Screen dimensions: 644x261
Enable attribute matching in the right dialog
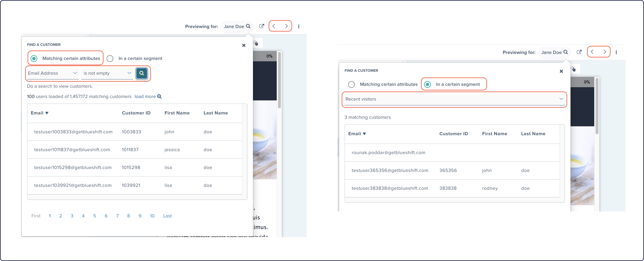[351, 84]
